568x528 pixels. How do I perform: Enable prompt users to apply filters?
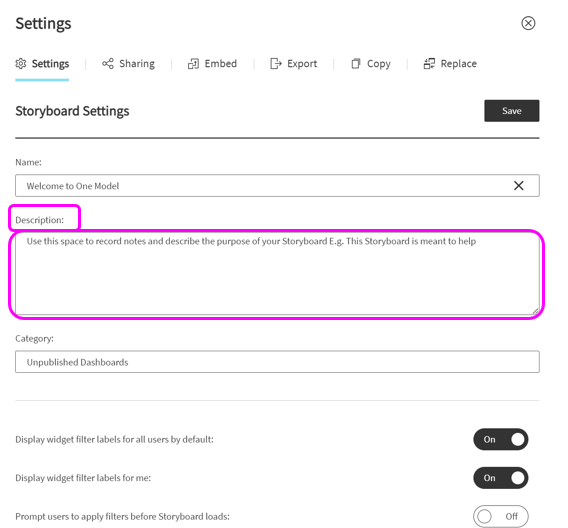tap(501, 516)
